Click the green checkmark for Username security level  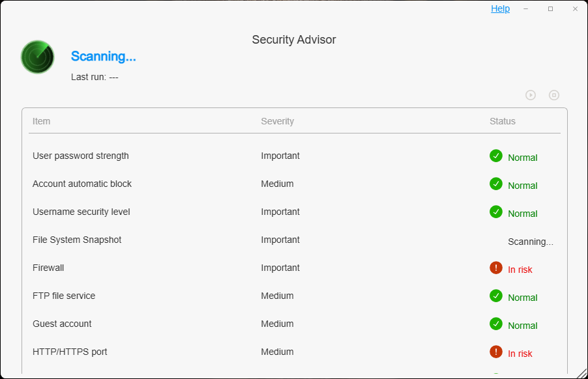[x=496, y=212]
